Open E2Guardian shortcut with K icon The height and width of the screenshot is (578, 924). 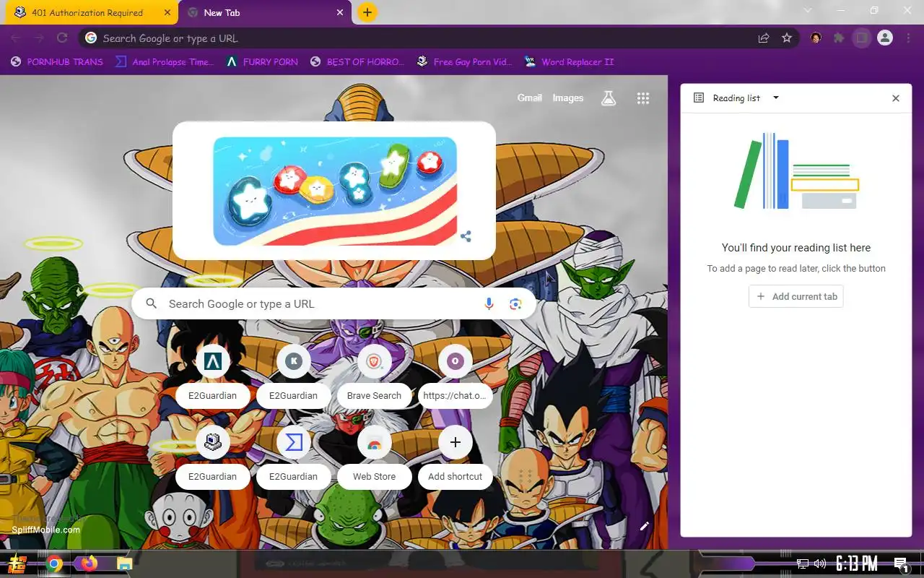[x=294, y=378]
